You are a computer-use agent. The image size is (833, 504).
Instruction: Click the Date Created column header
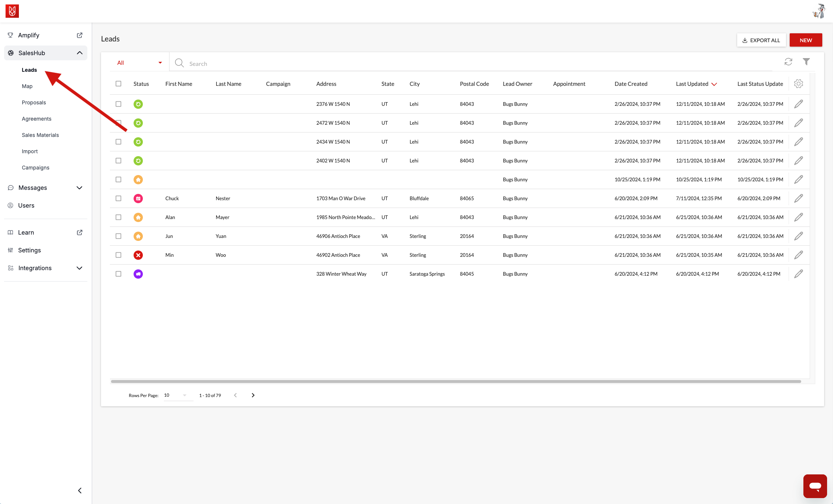click(631, 84)
